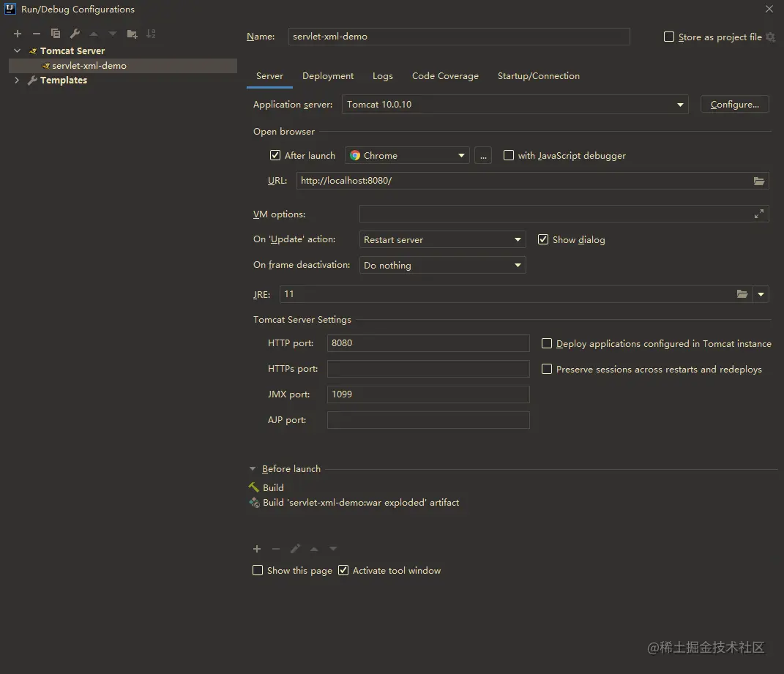This screenshot has height=674, width=784.
Task: Click the gear icon beside Store as project file
Action: point(771,37)
